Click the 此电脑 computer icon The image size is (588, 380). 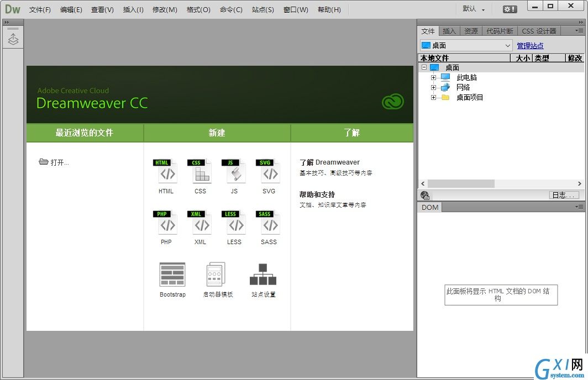[445, 77]
